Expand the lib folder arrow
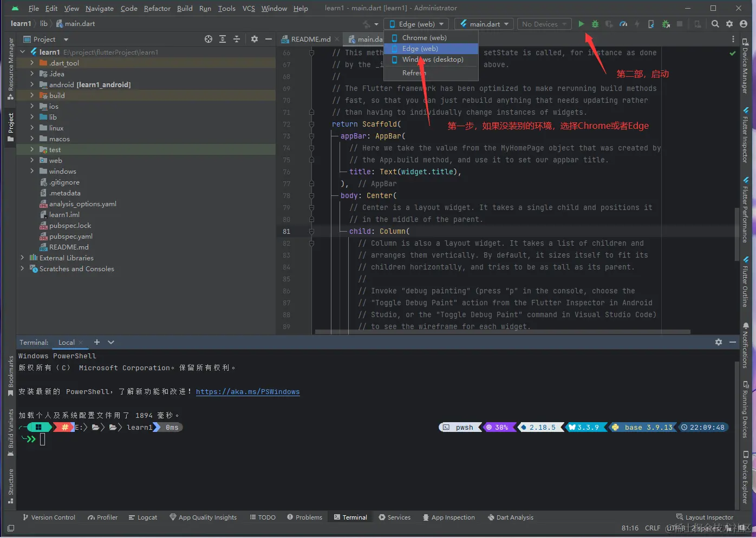Screen dimensions: 756x538 point(32,117)
